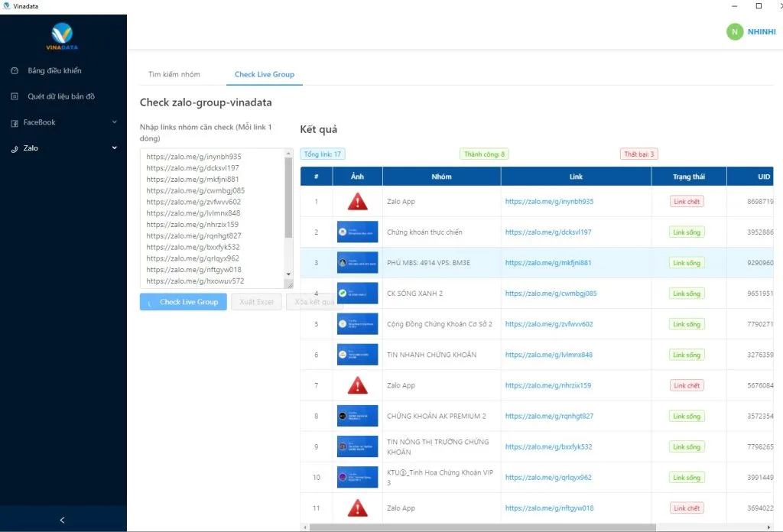Click the Bảng điều khiển dashboard icon
Image resolution: width=783 pixels, height=532 pixels.
15,71
